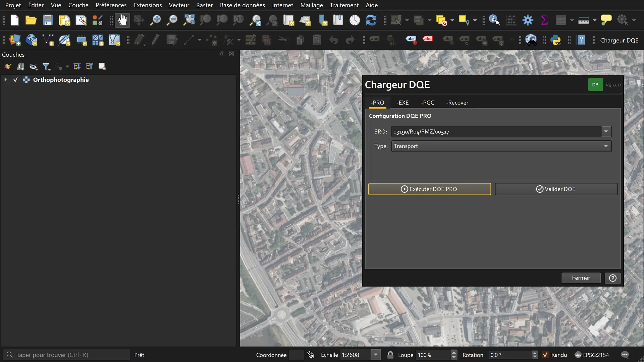Click the Fermer button

(581, 278)
